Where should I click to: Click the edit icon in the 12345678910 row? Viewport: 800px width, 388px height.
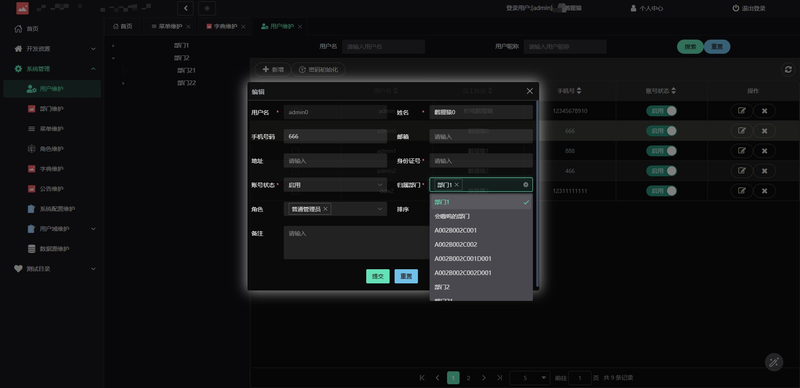(x=741, y=111)
